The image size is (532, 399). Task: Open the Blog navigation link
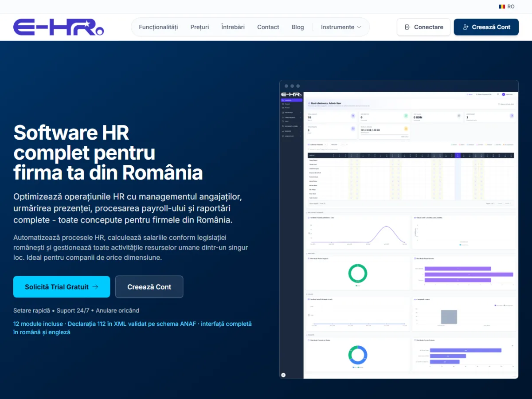pos(298,27)
